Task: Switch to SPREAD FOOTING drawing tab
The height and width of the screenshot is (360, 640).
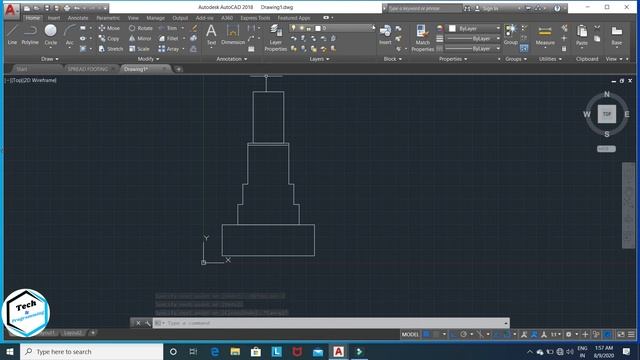Action: coord(87,69)
